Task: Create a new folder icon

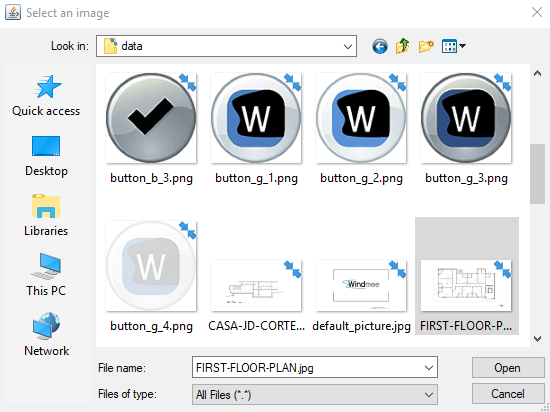Action: [x=426, y=46]
